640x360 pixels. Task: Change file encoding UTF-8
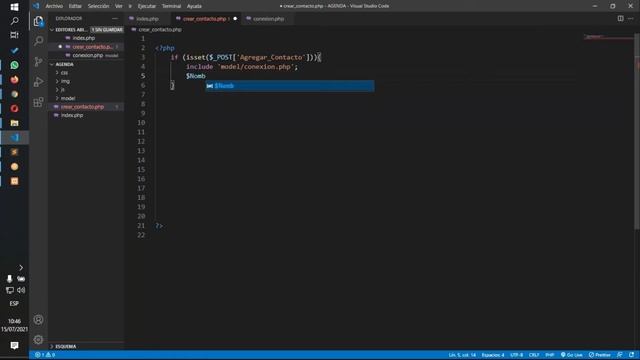point(516,355)
